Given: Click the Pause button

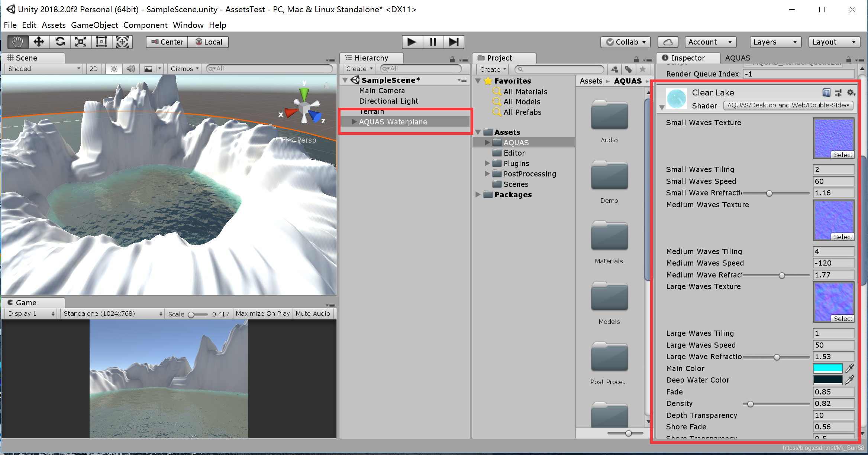Looking at the screenshot, I should coord(433,42).
